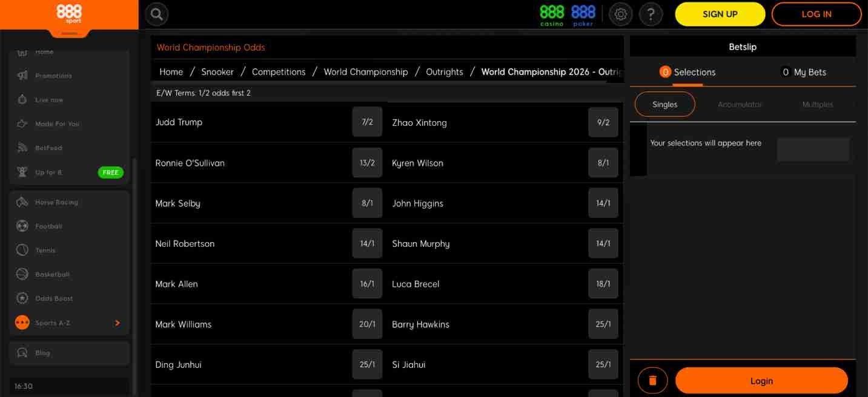
Task: Open the search magnifier icon
Action: point(157,14)
